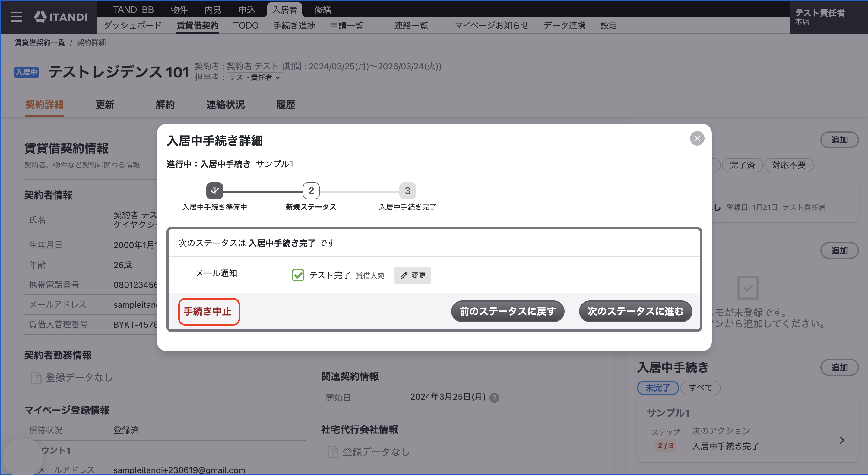Click 変更 button with pencil icon
Viewport: 868px width, 475px height.
click(412, 275)
